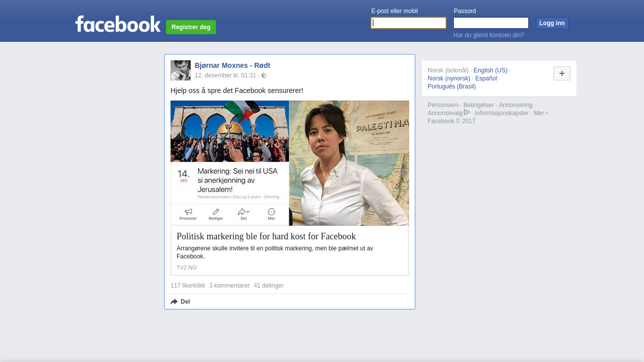Focus the Passord input field
Image resolution: width=644 pixels, height=362 pixels.
click(x=491, y=23)
